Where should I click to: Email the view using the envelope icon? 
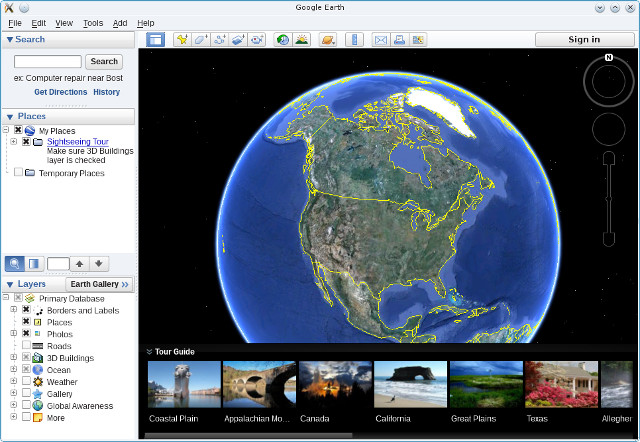coord(381,40)
